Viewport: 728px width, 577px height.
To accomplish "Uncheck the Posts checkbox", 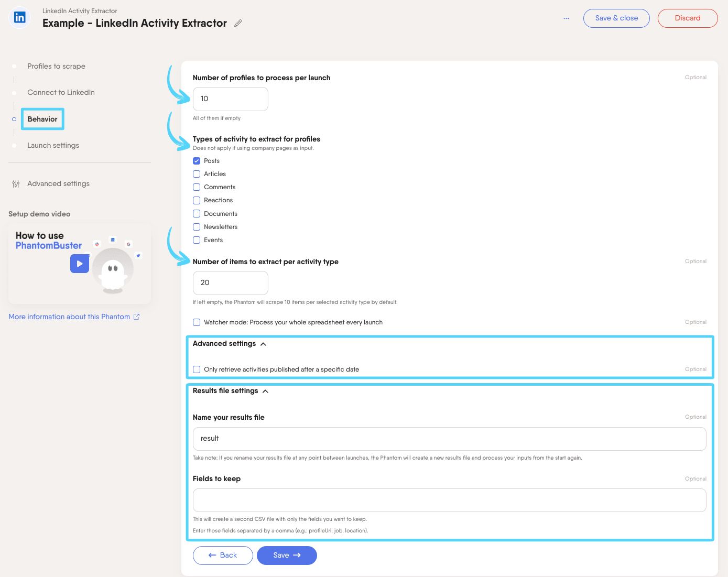I will [x=197, y=161].
